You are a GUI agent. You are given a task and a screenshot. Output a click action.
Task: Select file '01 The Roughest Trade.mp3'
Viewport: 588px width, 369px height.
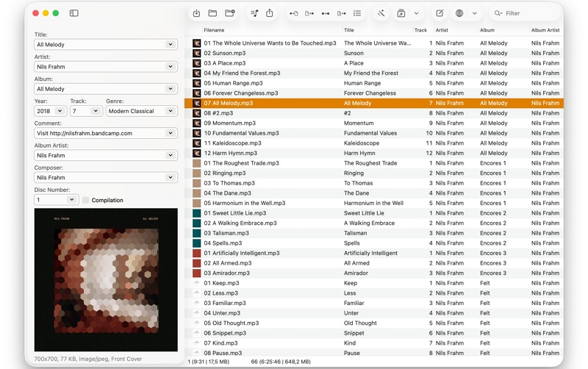pos(241,163)
